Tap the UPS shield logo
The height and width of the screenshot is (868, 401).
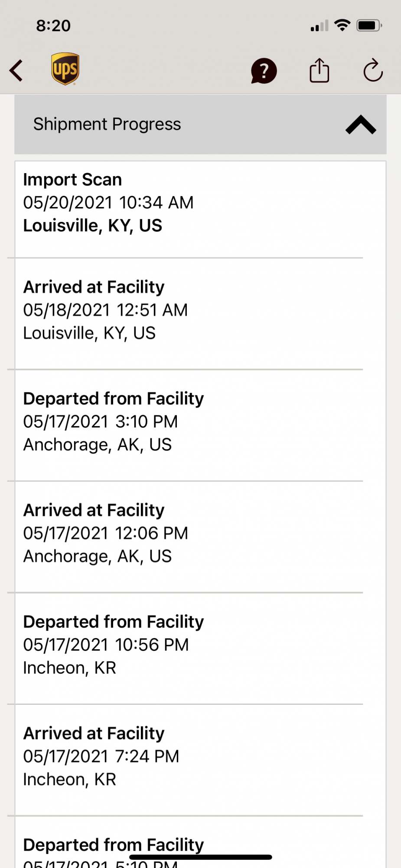point(65,69)
